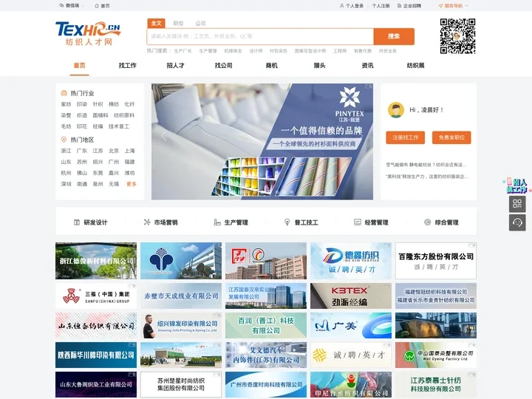Select the 全文 search tab
Screen dimensions: 532x399
(x=156, y=23)
